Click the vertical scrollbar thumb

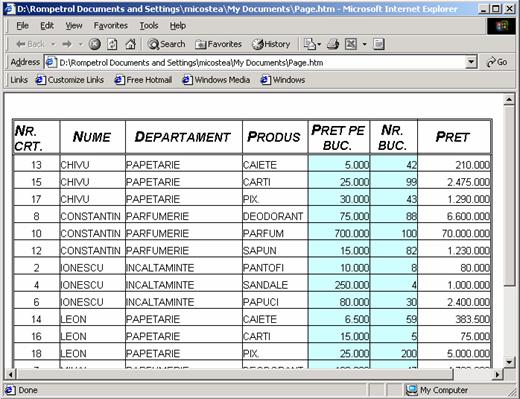tap(509, 195)
